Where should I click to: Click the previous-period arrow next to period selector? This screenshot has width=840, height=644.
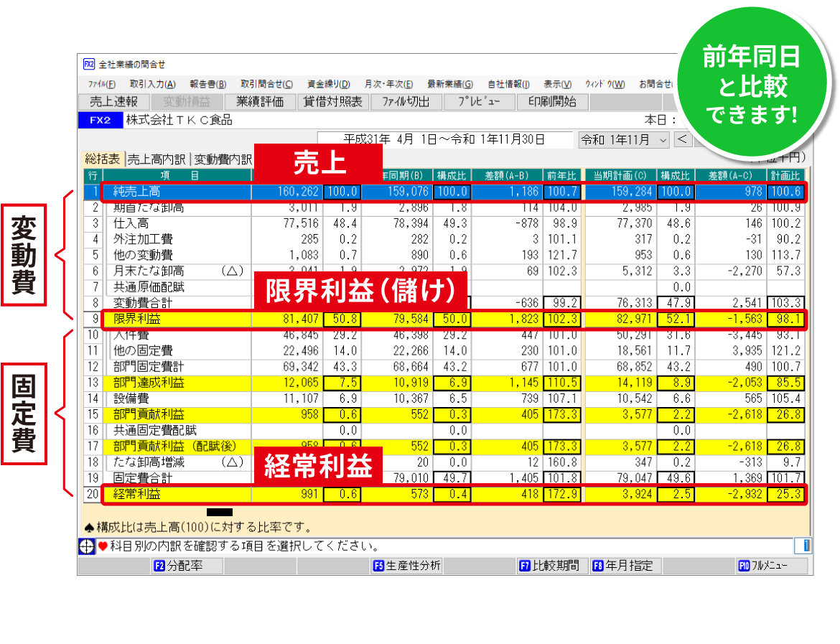(x=682, y=139)
